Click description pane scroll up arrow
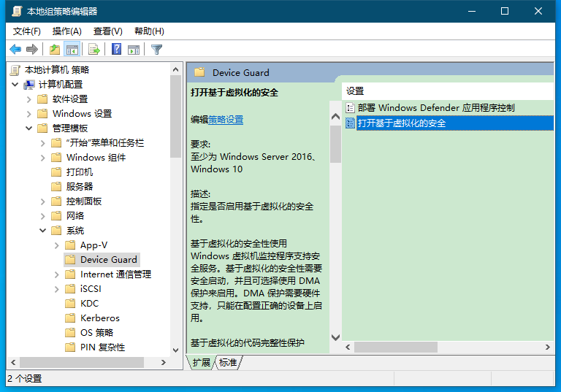The image size is (561, 392). click(335, 117)
